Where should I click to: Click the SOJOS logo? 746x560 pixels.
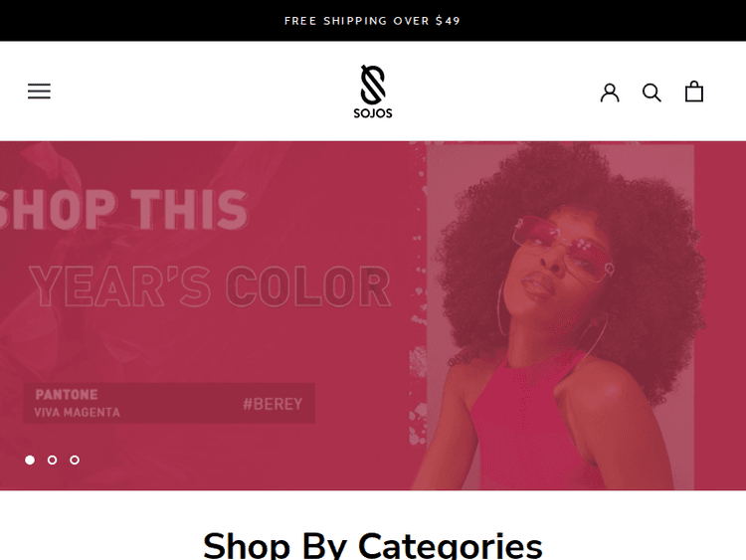pos(373,91)
